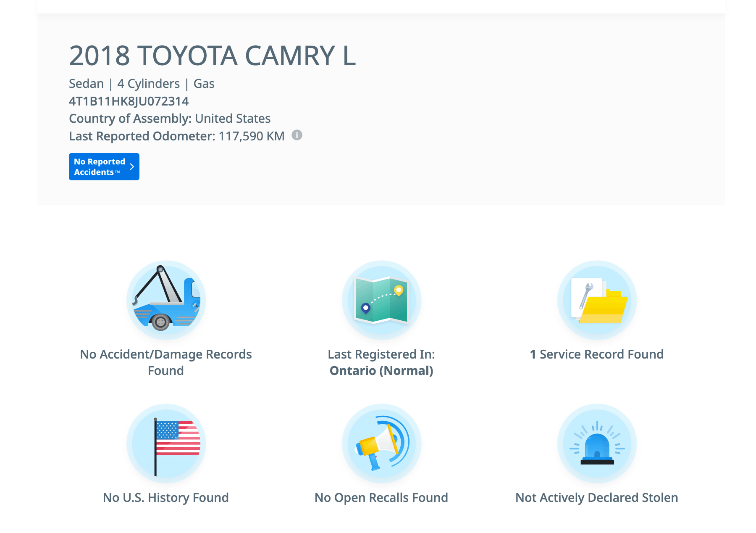Click "No Open Recalls Found" label
756x533 pixels.
(x=381, y=498)
